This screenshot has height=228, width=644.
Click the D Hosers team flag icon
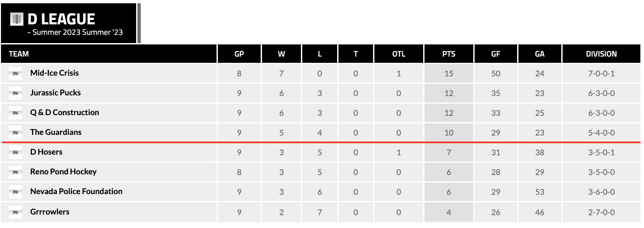click(x=15, y=152)
